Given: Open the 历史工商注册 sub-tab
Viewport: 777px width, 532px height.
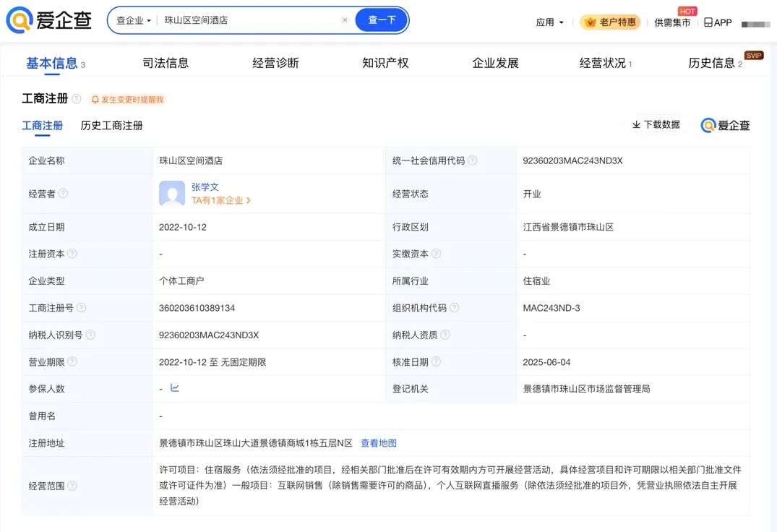Looking at the screenshot, I should tap(111, 126).
